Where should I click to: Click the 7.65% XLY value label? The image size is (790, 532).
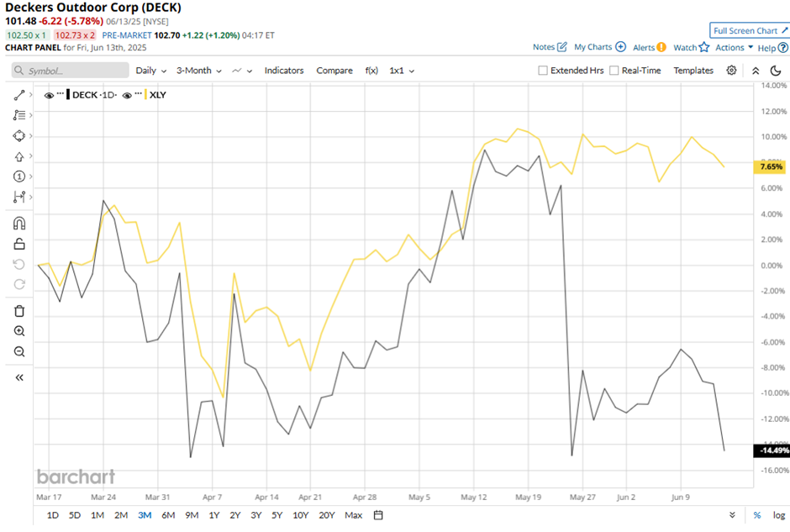click(771, 166)
